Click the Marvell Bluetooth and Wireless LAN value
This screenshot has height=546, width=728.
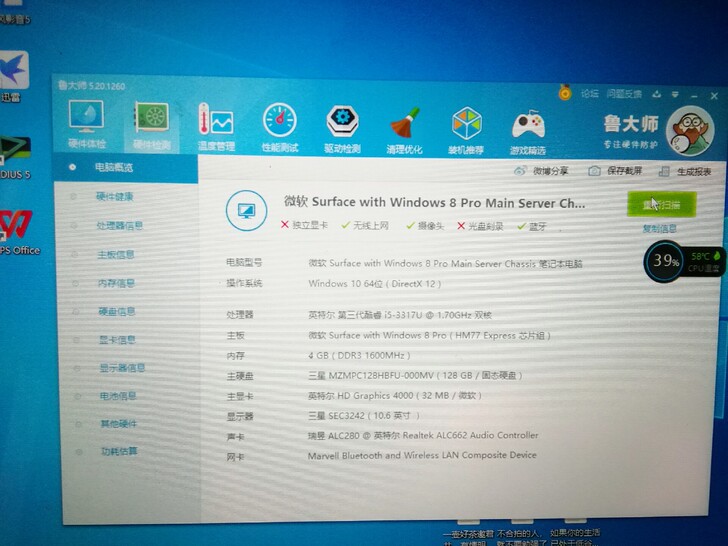[422, 455]
